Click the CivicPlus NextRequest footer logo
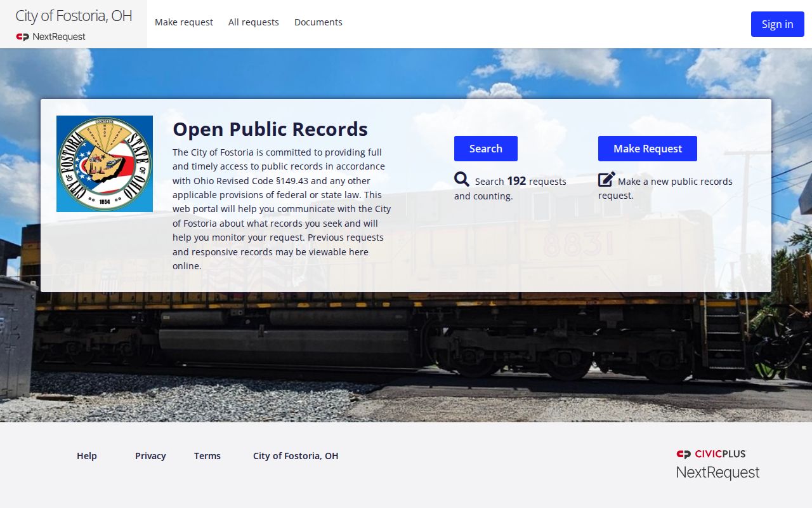This screenshot has width=812, height=508. pos(717,464)
